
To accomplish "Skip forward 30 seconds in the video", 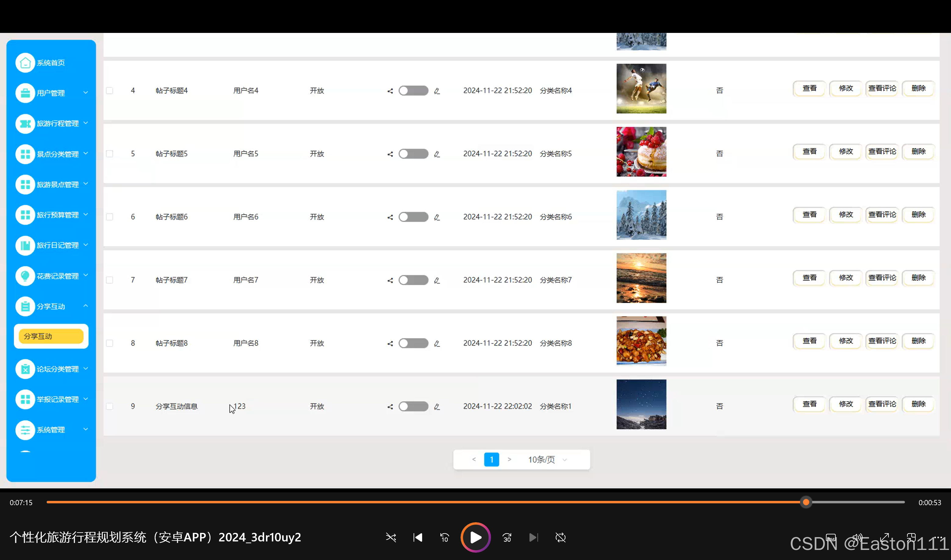I will [x=507, y=537].
